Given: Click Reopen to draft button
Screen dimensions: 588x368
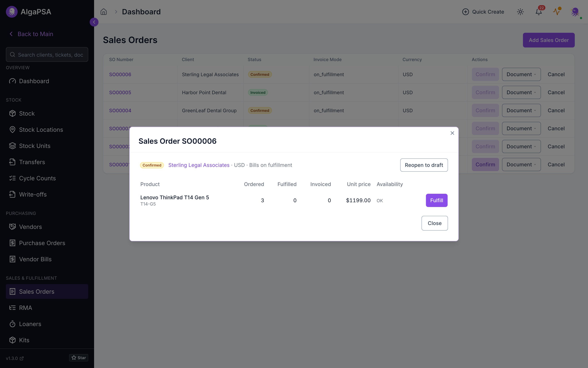Looking at the screenshot, I should 424,165.
